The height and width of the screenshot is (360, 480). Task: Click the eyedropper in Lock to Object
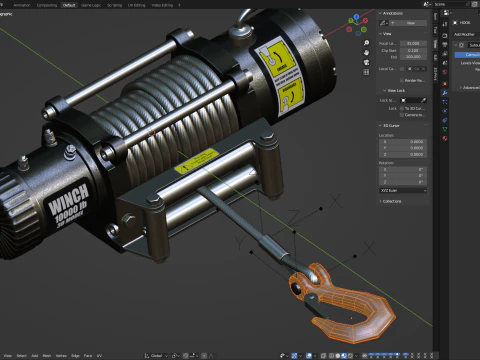[423, 100]
